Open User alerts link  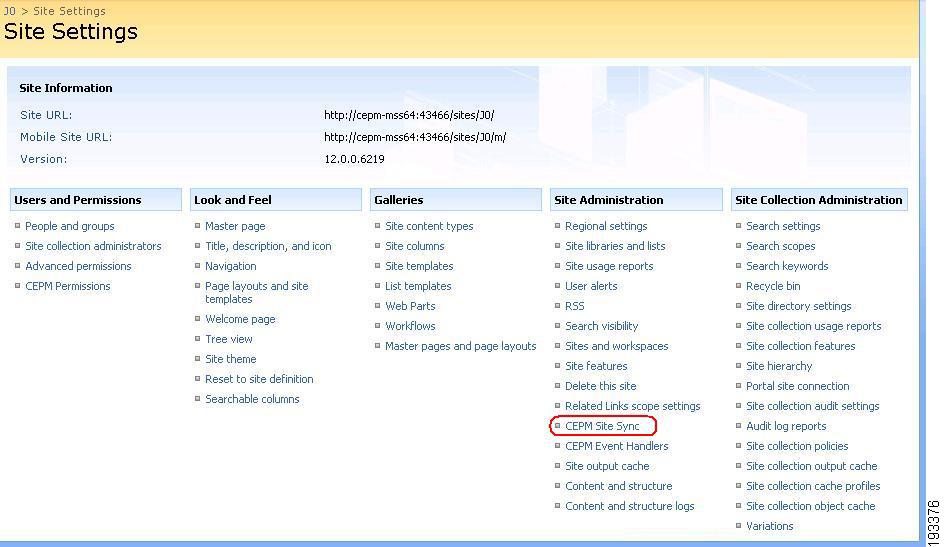[x=591, y=286]
